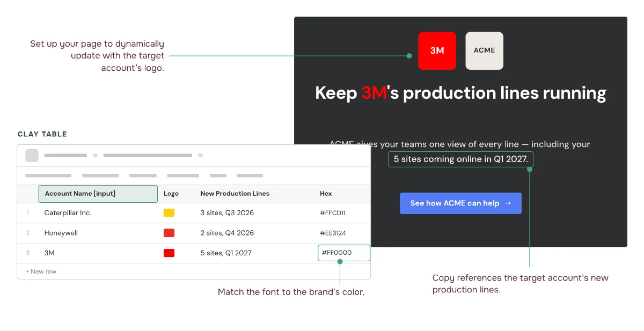Click the Honeywell red logo swatch
Screen dimensions: 644x331
[169, 233]
